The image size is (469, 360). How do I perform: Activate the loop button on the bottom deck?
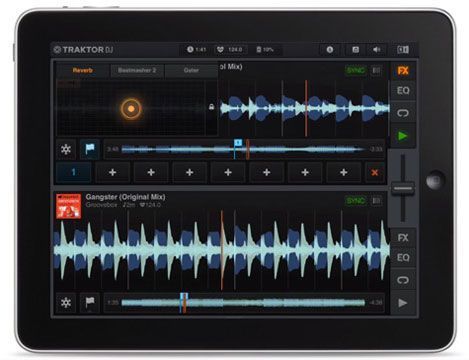click(x=403, y=280)
